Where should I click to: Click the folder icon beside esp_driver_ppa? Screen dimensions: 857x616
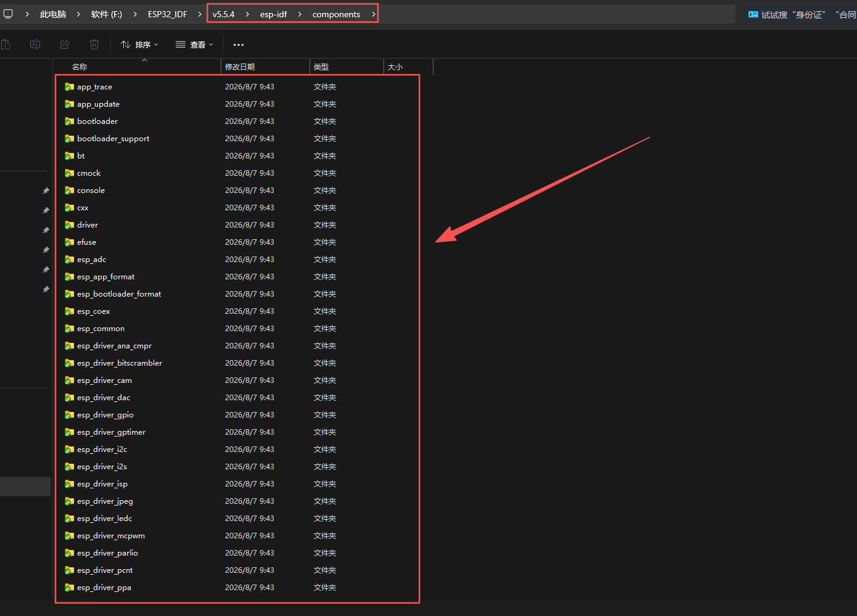click(70, 588)
